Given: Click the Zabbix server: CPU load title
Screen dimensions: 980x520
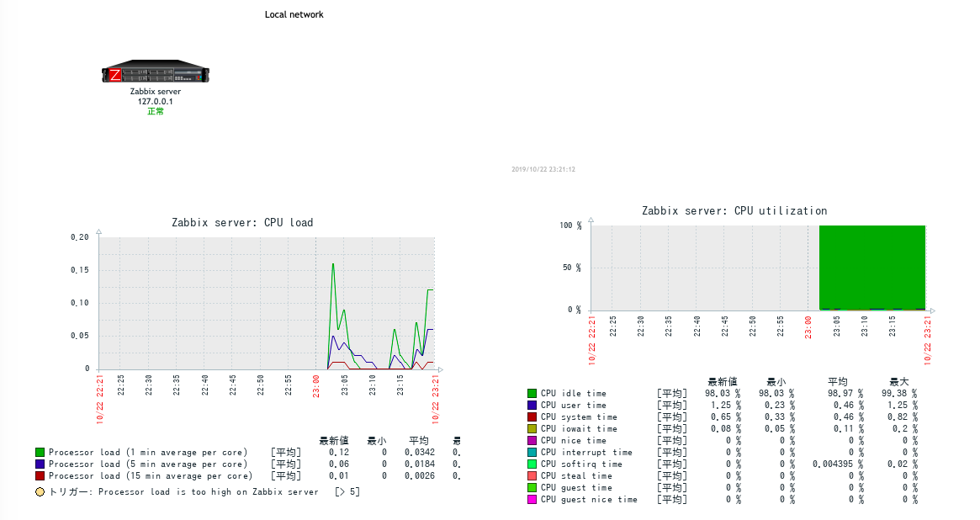Looking at the screenshot, I should [x=242, y=223].
